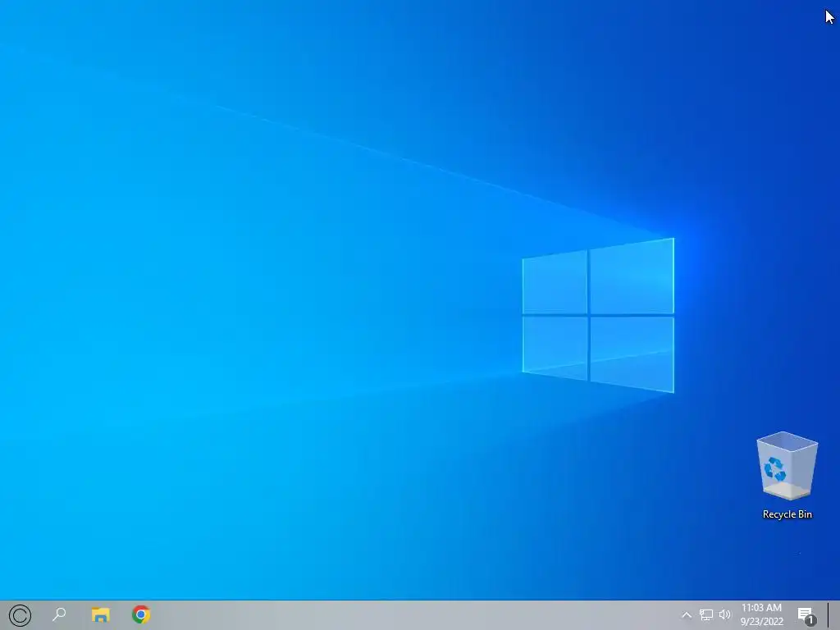Viewport: 840px width, 630px height.
Task: Open the clock showing 11:03 AM
Action: tap(761, 614)
